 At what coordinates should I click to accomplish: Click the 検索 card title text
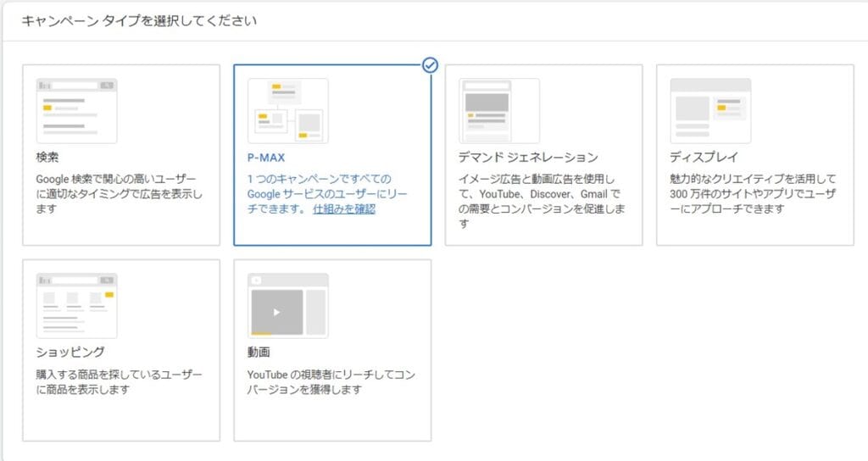point(47,157)
